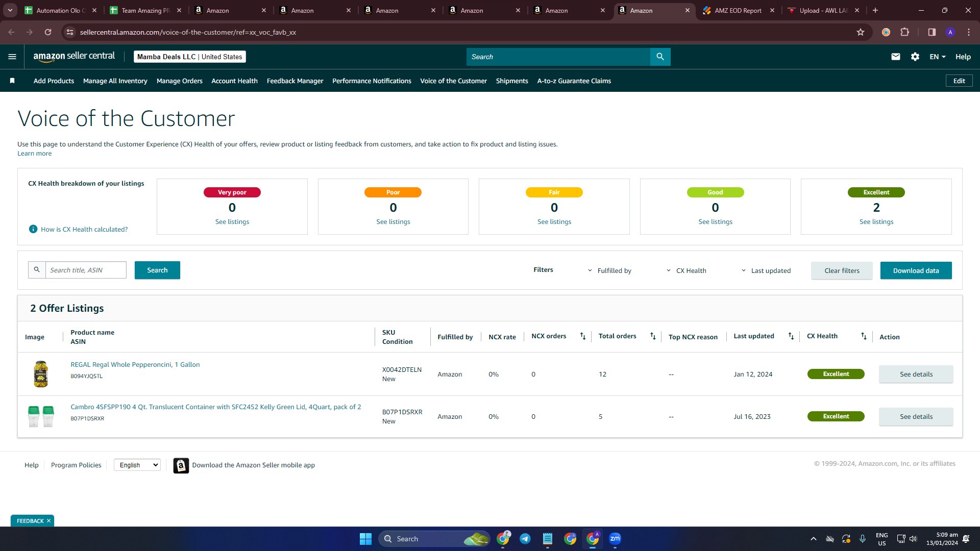Click the Edit favorites bar button

point(959,81)
